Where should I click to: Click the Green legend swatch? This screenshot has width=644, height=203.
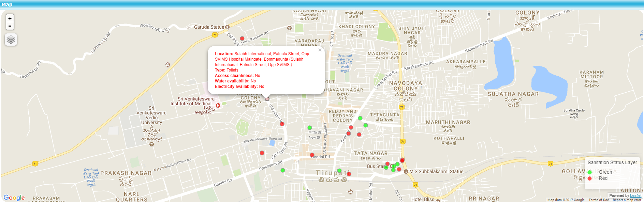(x=589, y=172)
